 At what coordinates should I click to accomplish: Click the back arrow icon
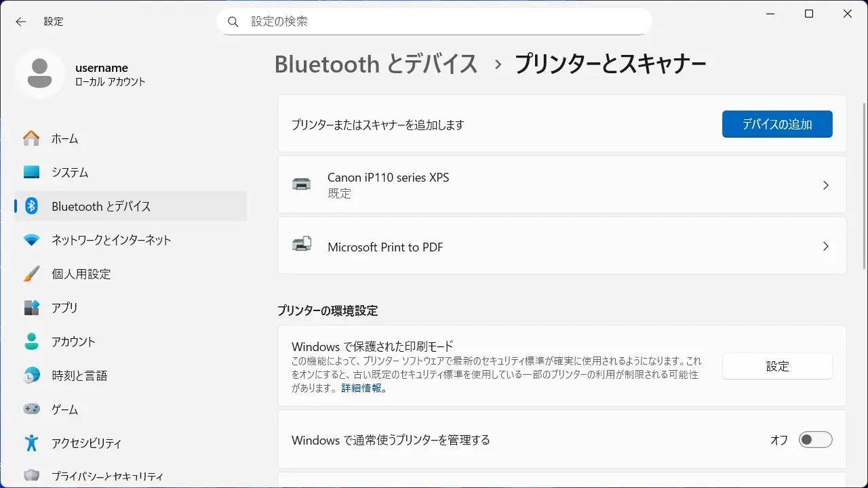pos(21,22)
